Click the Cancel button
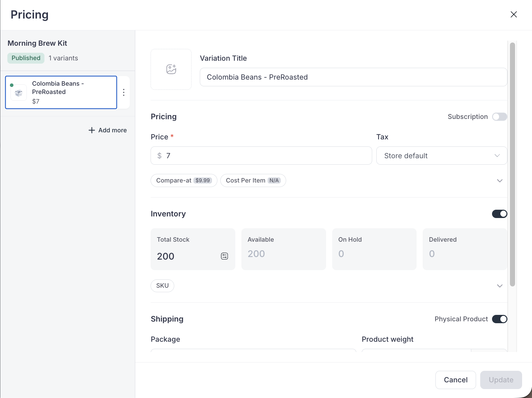Viewport: 532px width, 398px height. (x=456, y=380)
